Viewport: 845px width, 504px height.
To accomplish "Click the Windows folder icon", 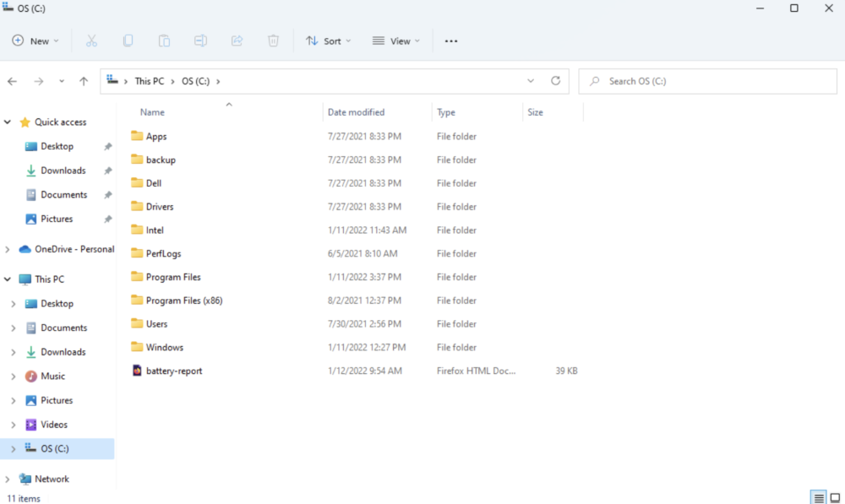I will coord(137,347).
